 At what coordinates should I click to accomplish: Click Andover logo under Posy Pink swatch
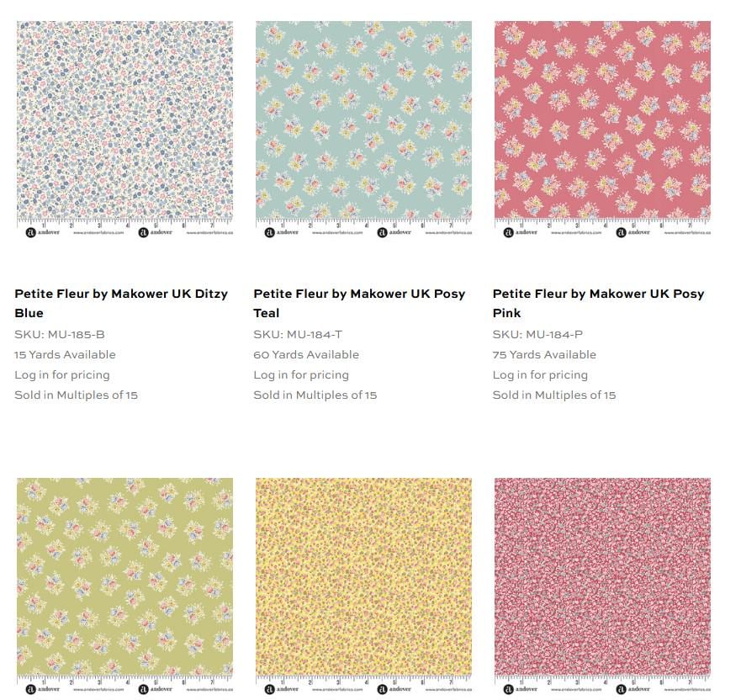pyautogui.click(x=521, y=232)
